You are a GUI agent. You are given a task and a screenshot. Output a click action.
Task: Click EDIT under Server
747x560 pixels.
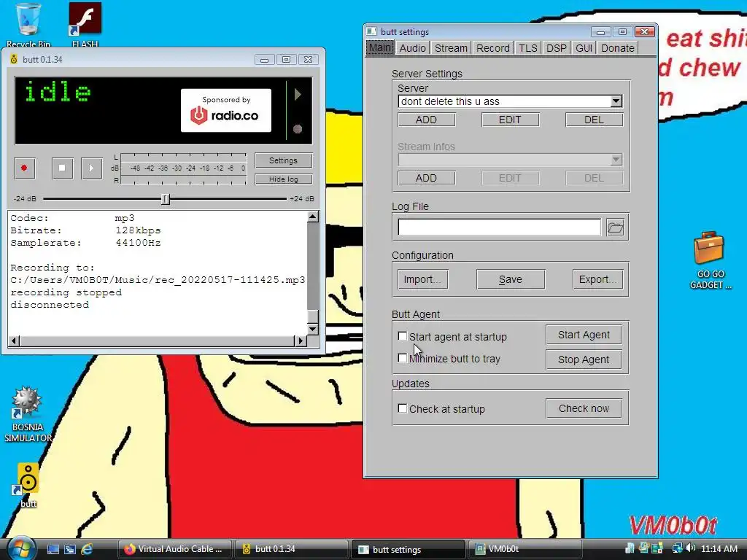coord(510,120)
